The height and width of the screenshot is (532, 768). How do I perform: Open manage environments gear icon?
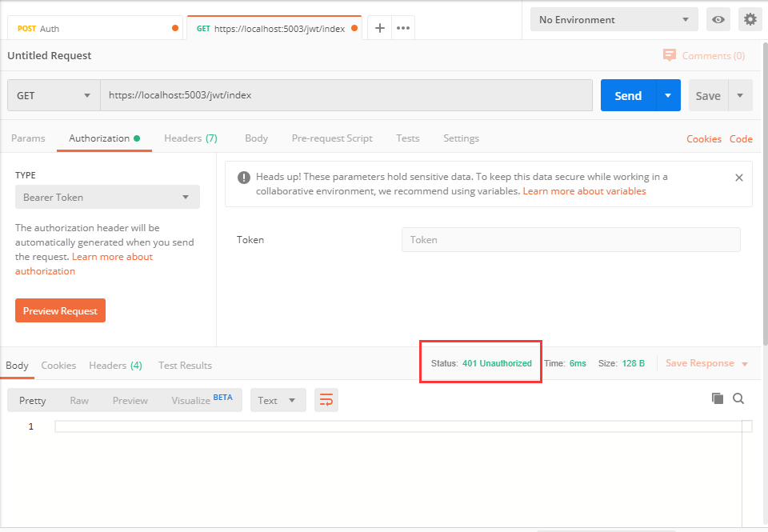point(750,20)
